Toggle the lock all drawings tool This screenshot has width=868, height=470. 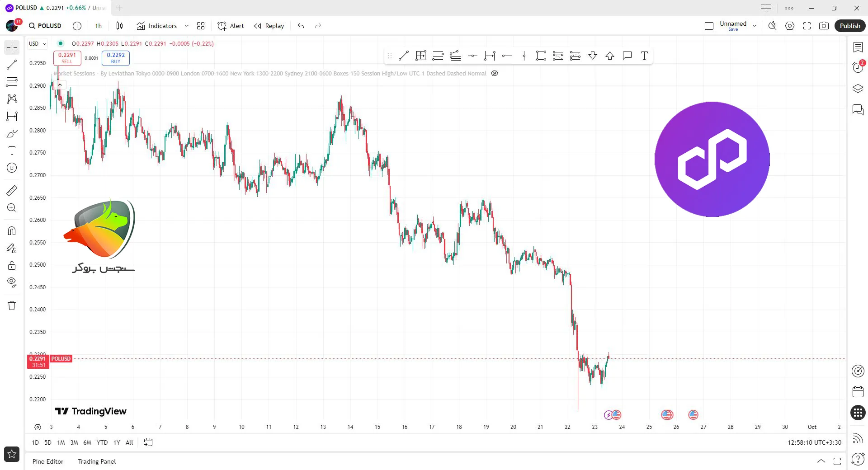tap(12, 265)
